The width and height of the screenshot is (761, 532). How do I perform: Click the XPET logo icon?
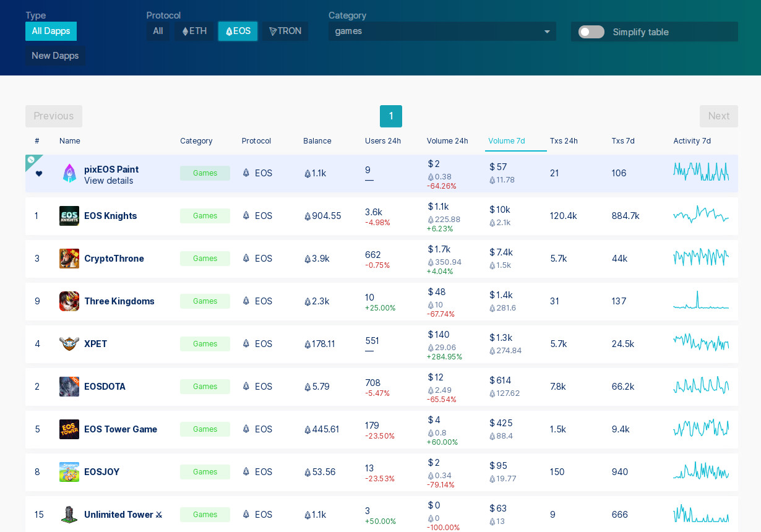[x=69, y=344]
